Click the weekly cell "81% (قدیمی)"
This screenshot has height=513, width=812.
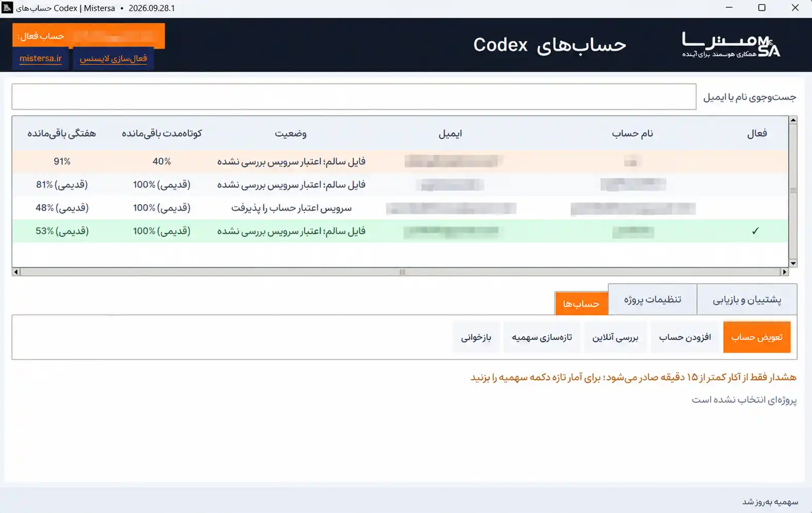click(62, 185)
